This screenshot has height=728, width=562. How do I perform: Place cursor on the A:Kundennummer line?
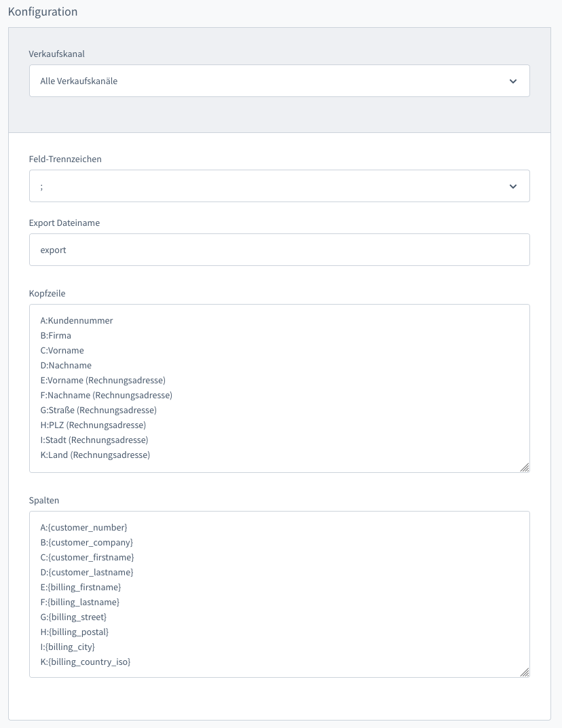point(77,320)
